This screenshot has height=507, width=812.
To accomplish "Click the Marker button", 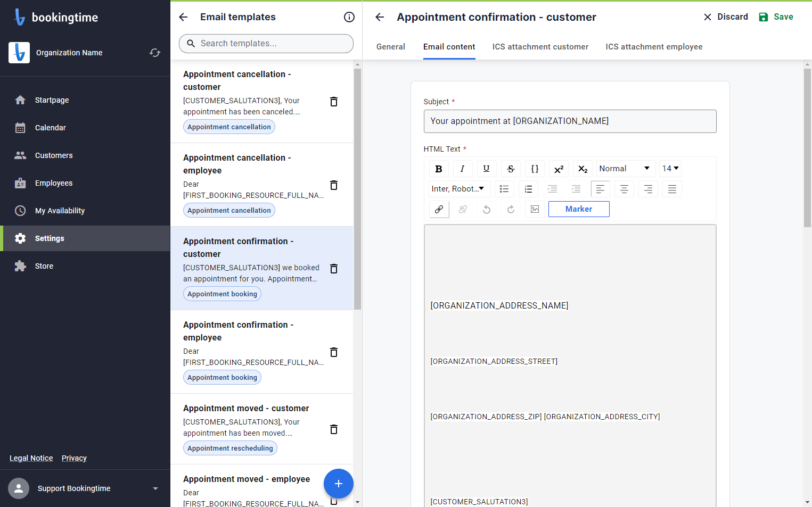I will pyautogui.click(x=579, y=209).
